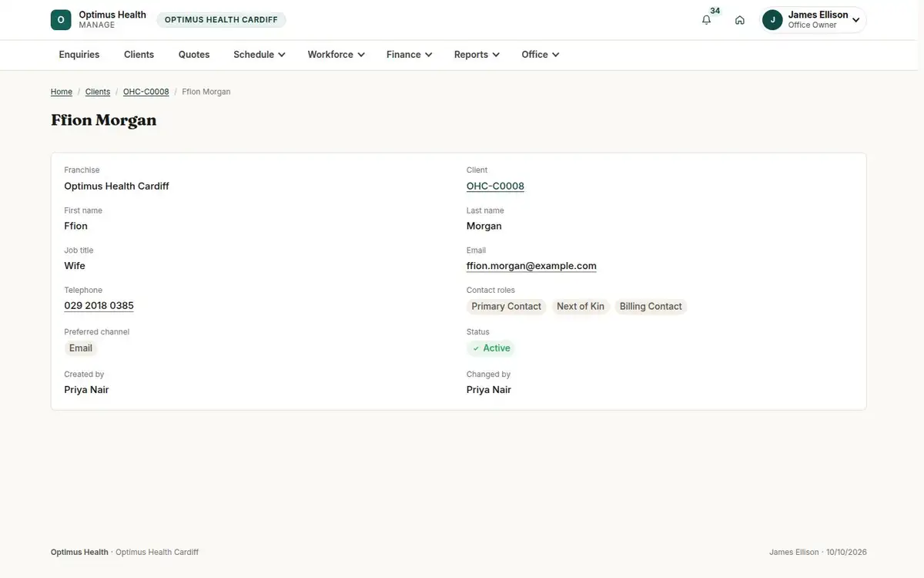Follow the Clients breadcrumb link
This screenshot has width=924, height=578.
pyautogui.click(x=98, y=92)
